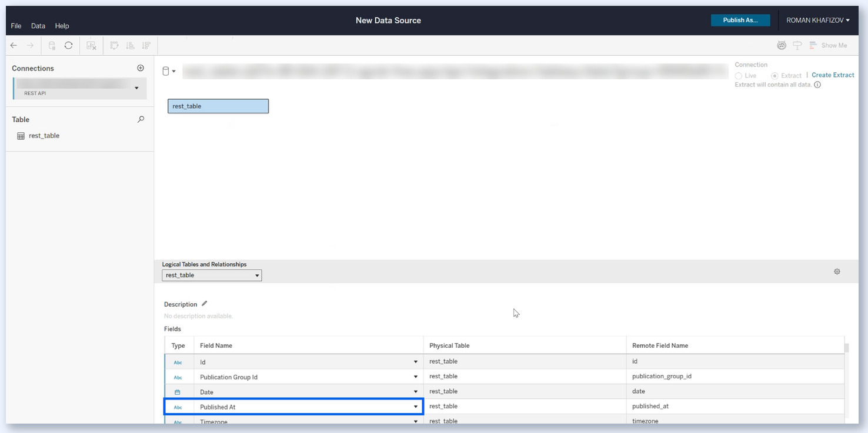The image size is (868, 433).
Task: Click the Remote Field Name column header
Action: 660,345
